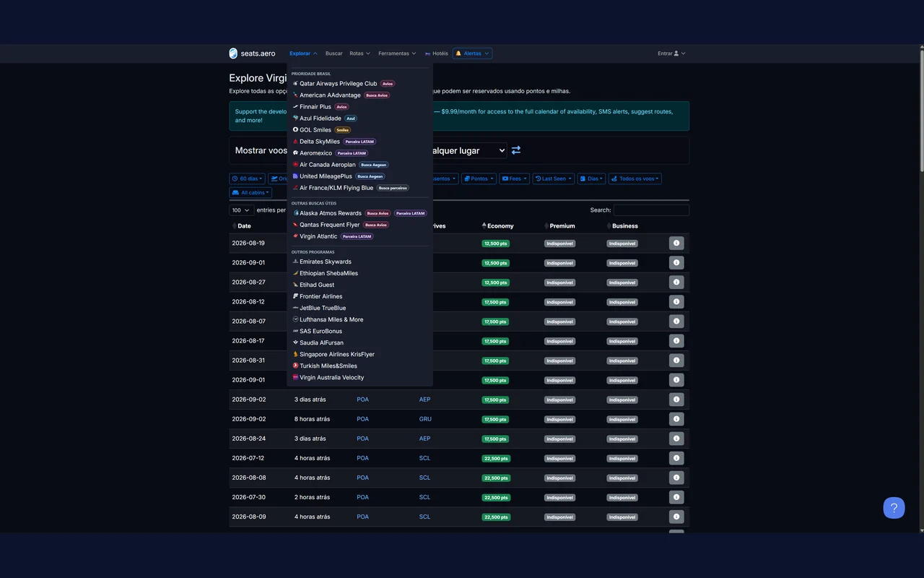Click the Entrar user account icon
The height and width of the screenshot is (578, 924).
[676, 53]
